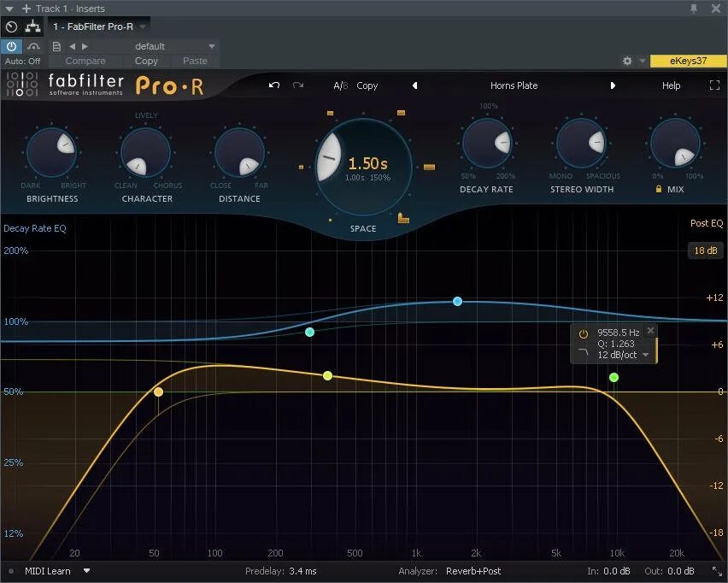Screen dimensions: 728x583
Task: Click the Out: 0.0 dB level
Action: pyautogui.click(x=670, y=571)
